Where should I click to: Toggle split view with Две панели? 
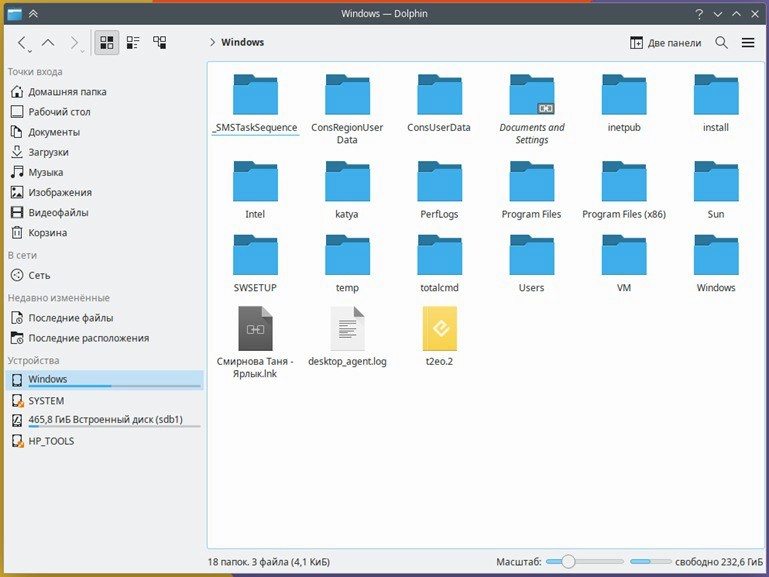[666, 43]
